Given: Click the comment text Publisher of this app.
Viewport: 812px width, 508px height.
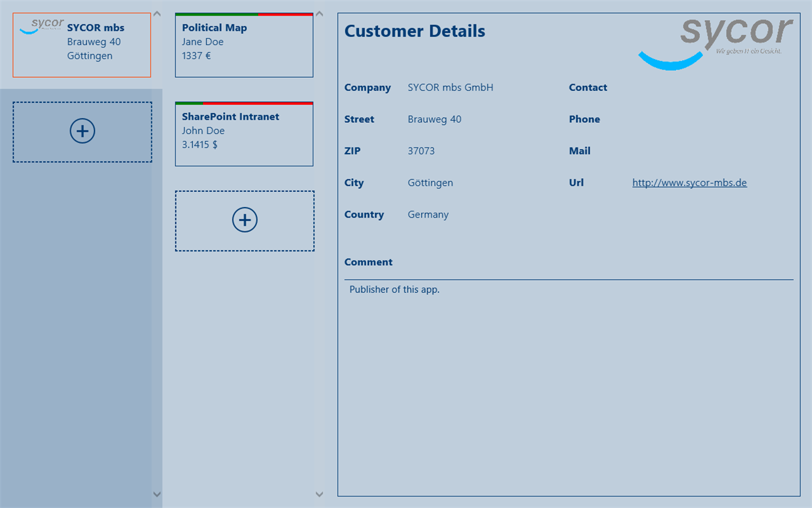Looking at the screenshot, I should click(395, 290).
